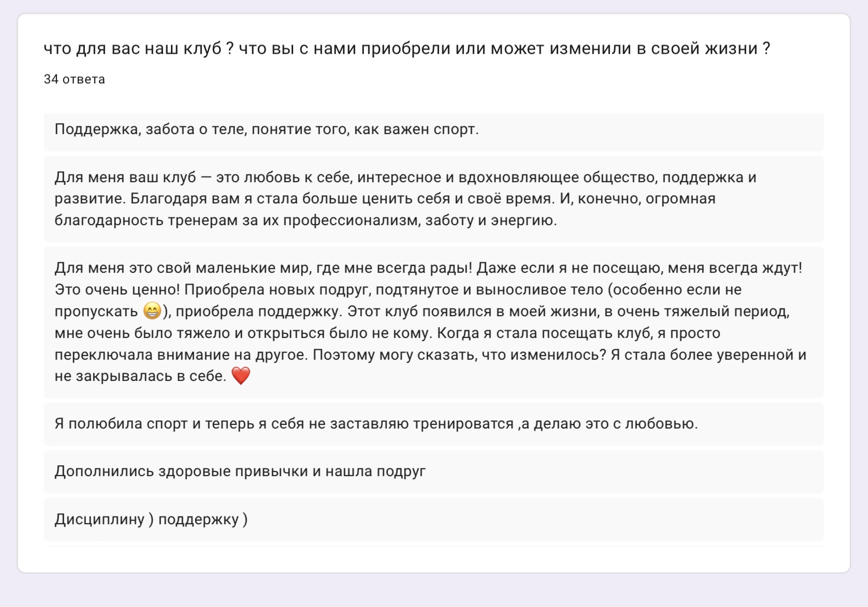This screenshot has width=868, height=607.
Task: Click the text "Это очень ценно!"
Action: tap(117, 290)
